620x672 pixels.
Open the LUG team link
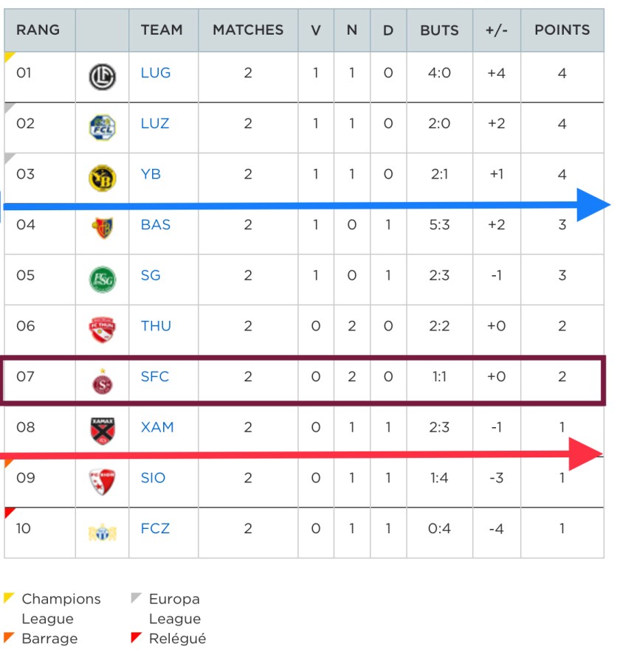point(156,73)
